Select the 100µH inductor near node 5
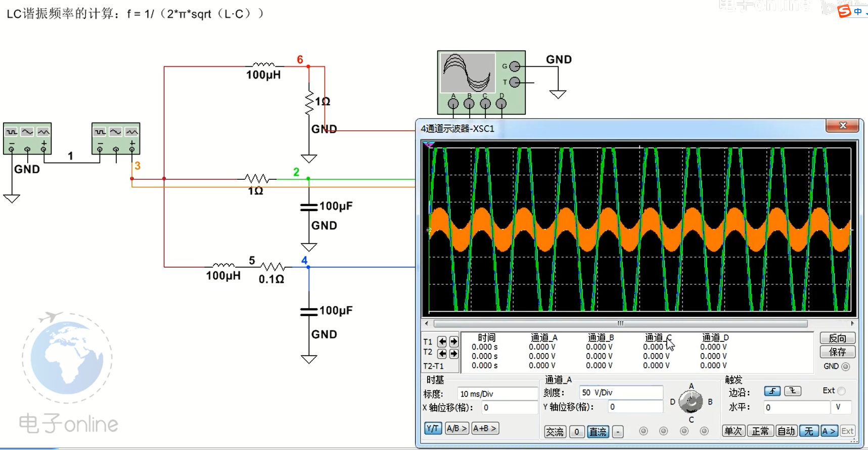This screenshot has height=450, width=868. click(223, 266)
